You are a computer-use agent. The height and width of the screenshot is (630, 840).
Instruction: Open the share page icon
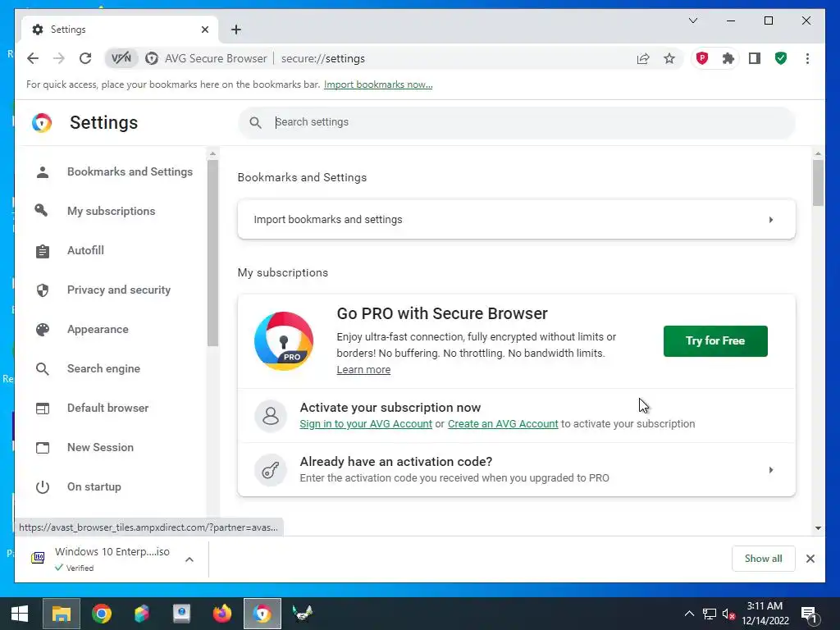(x=643, y=58)
